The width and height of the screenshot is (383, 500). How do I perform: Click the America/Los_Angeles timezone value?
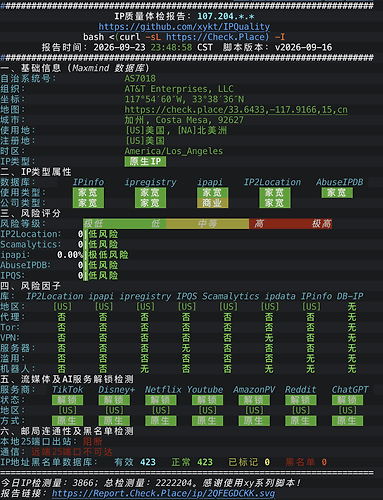point(174,151)
